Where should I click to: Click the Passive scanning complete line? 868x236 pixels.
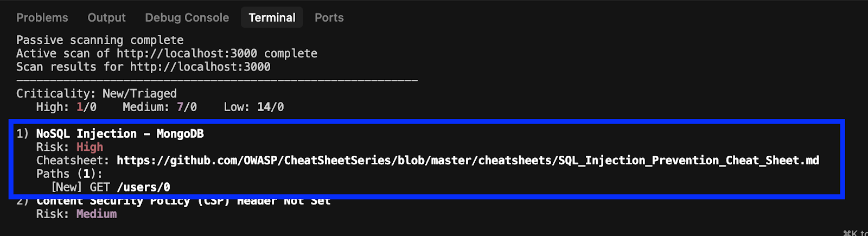(x=100, y=40)
